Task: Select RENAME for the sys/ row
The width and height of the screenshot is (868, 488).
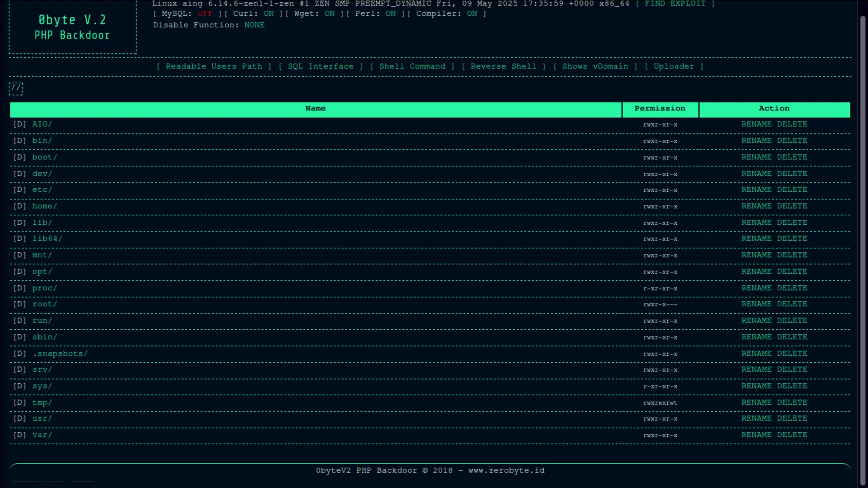Action: coord(756,386)
